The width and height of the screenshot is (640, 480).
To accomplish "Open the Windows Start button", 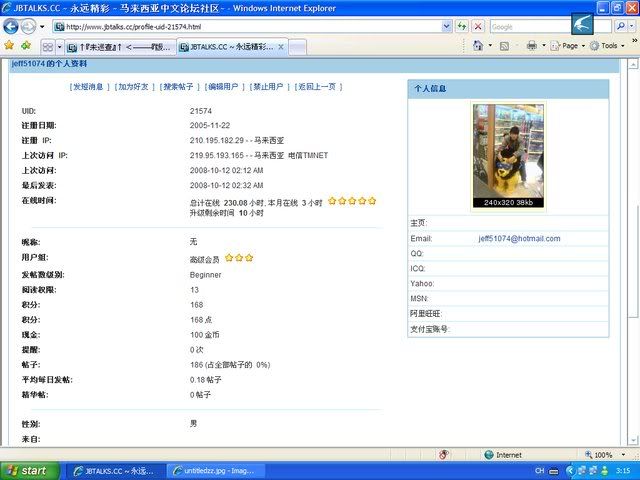I will (27, 470).
